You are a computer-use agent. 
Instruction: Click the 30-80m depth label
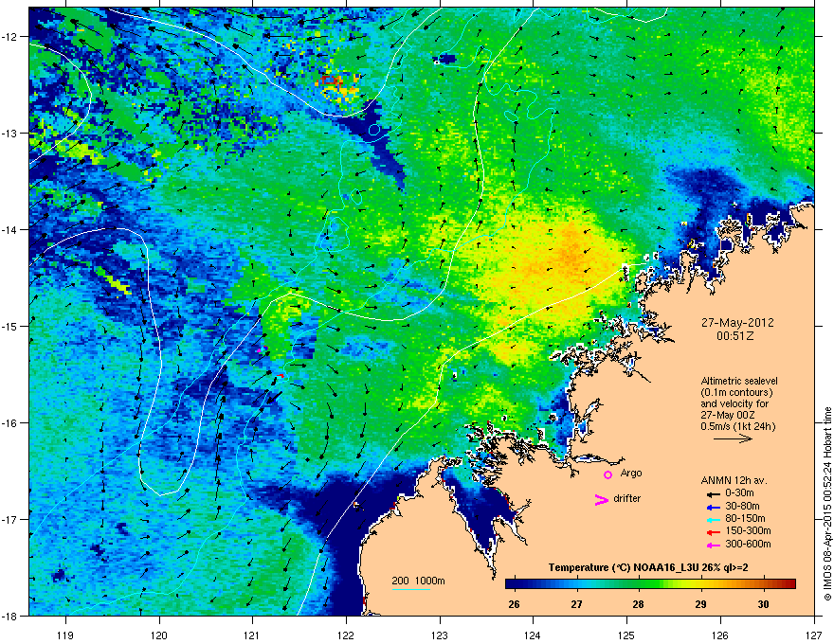coord(742,506)
